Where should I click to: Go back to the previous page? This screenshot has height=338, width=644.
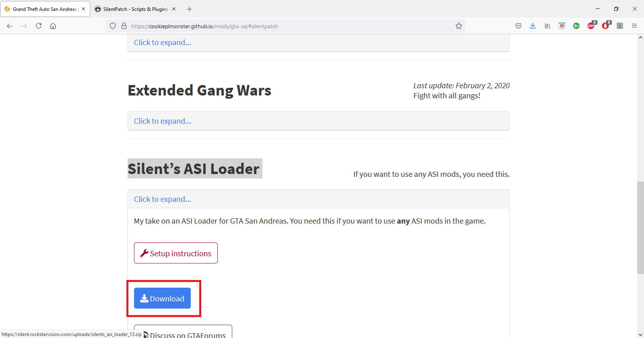(x=10, y=26)
